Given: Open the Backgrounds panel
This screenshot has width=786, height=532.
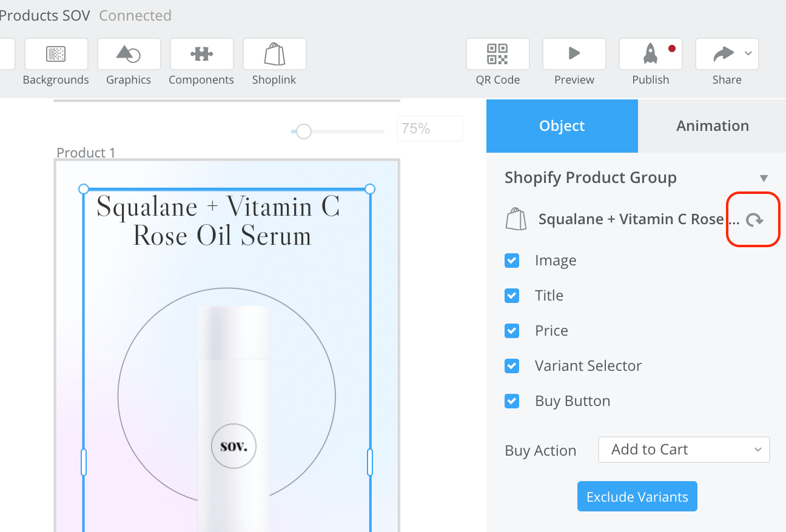Looking at the screenshot, I should click(x=56, y=55).
